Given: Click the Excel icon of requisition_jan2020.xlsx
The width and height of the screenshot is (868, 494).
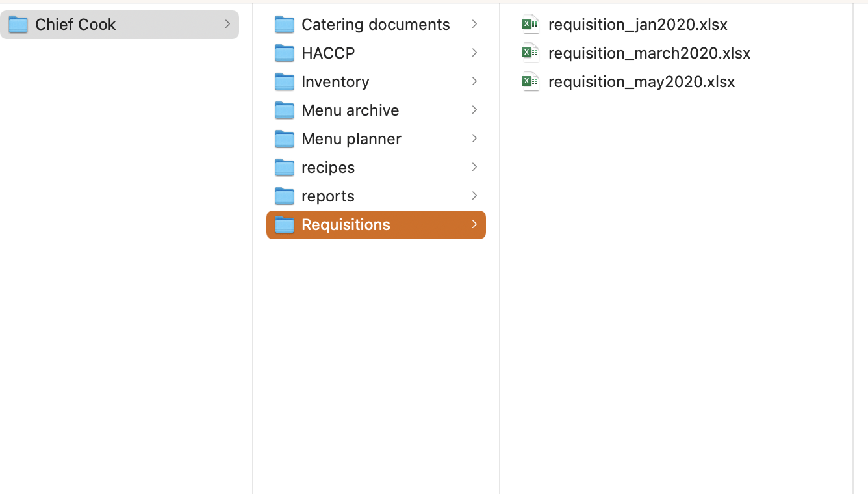Looking at the screenshot, I should [x=531, y=25].
